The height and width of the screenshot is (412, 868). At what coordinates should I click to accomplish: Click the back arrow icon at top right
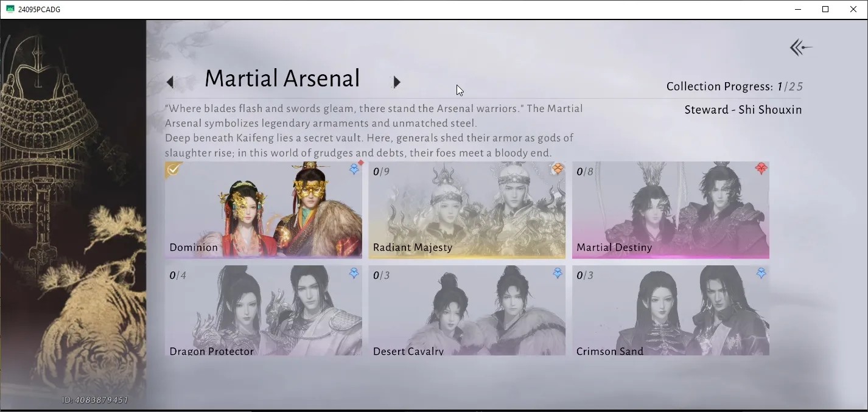pyautogui.click(x=801, y=47)
